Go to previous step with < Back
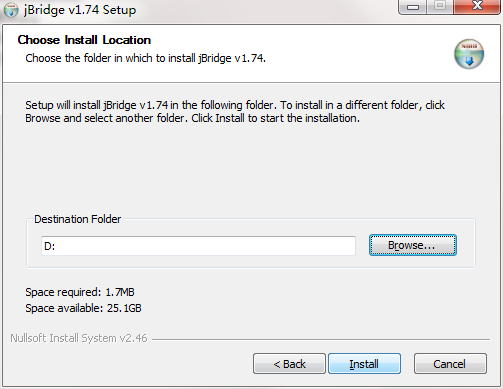503x389 pixels. pyautogui.click(x=289, y=364)
